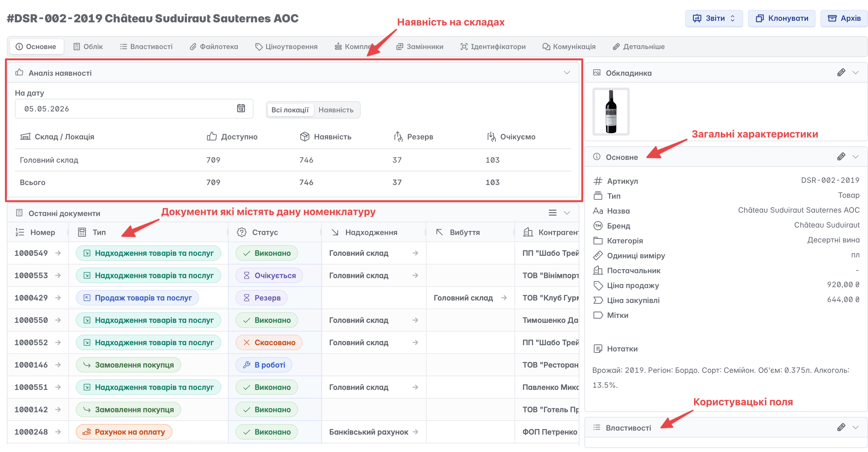This screenshot has width=868, height=452.
Task: Open the Звіти dropdown button
Action: pyautogui.click(x=714, y=18)
